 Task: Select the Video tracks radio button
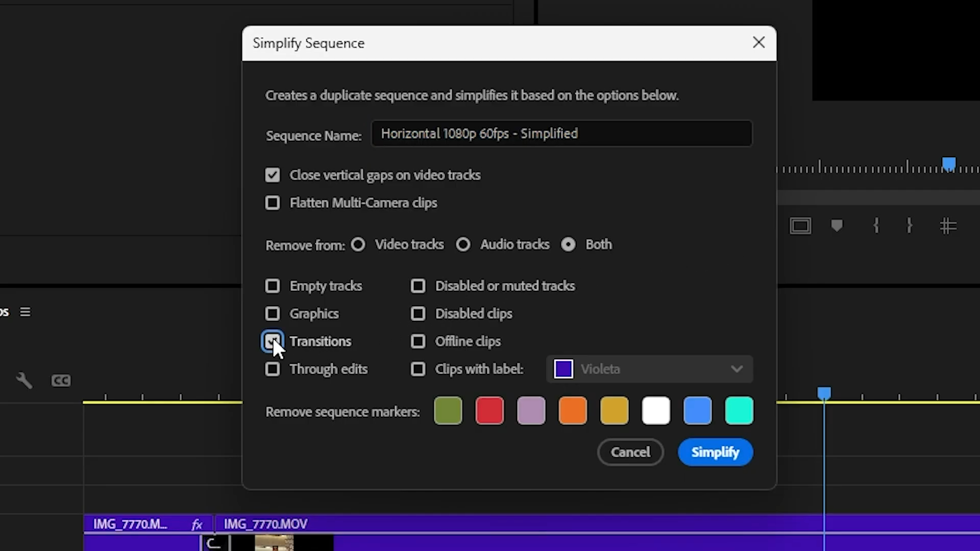(358, 244)
